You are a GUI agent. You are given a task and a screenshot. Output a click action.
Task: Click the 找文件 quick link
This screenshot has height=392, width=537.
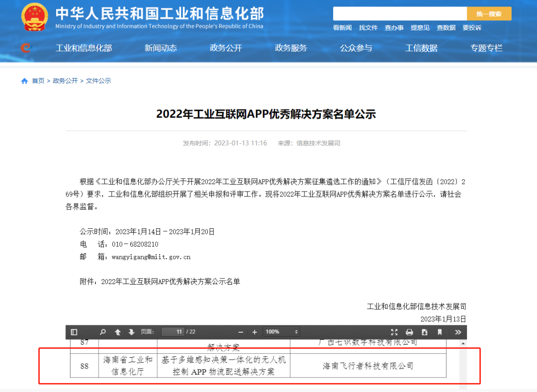368,28
